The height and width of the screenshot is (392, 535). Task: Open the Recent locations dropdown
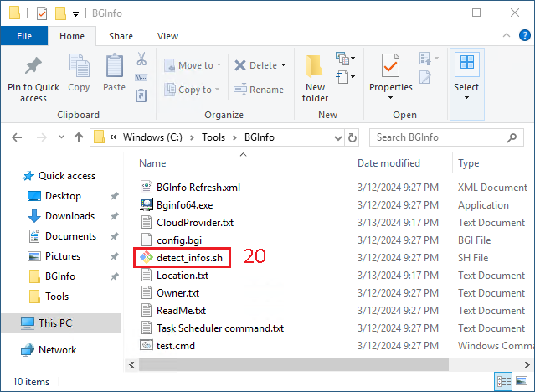[61, 137]
